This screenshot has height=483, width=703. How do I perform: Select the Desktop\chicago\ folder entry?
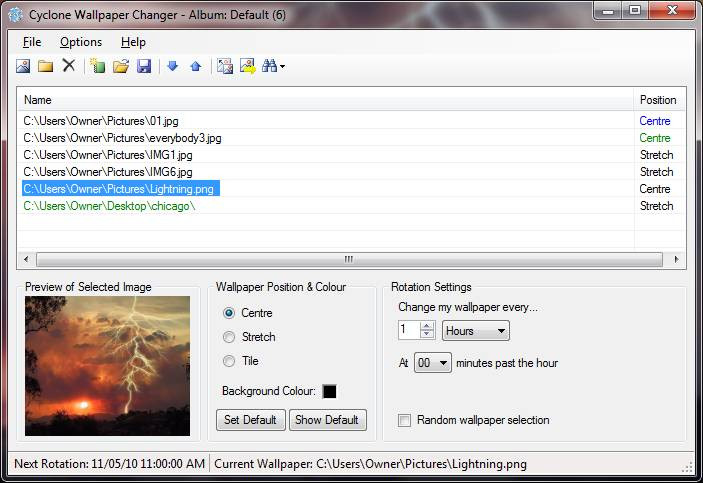pos(109,206)
